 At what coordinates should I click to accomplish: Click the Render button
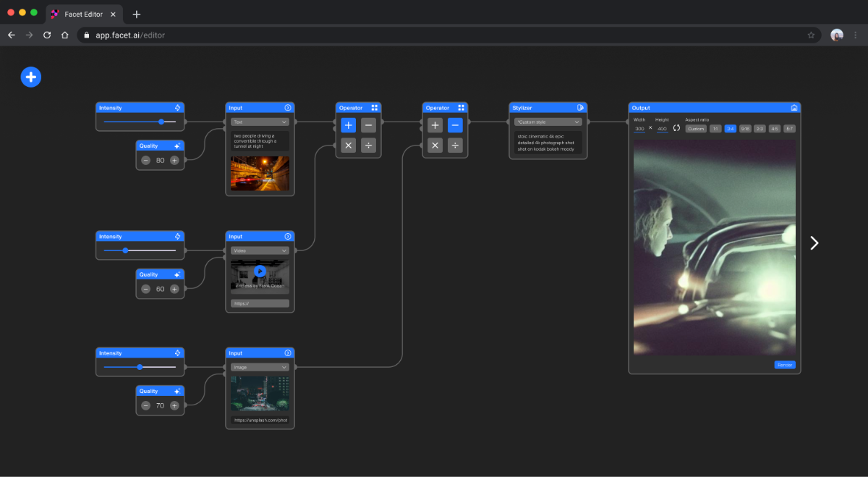785,365
